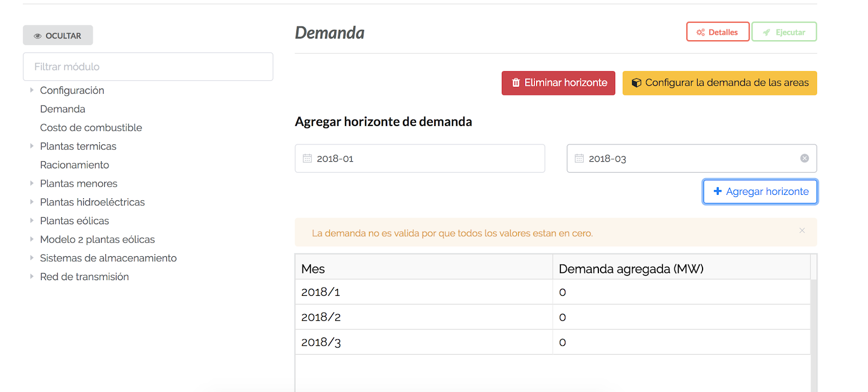The image size is (868, 392).
Task: Expand the Plantas menores node arrow
Action: coord(31,184)
